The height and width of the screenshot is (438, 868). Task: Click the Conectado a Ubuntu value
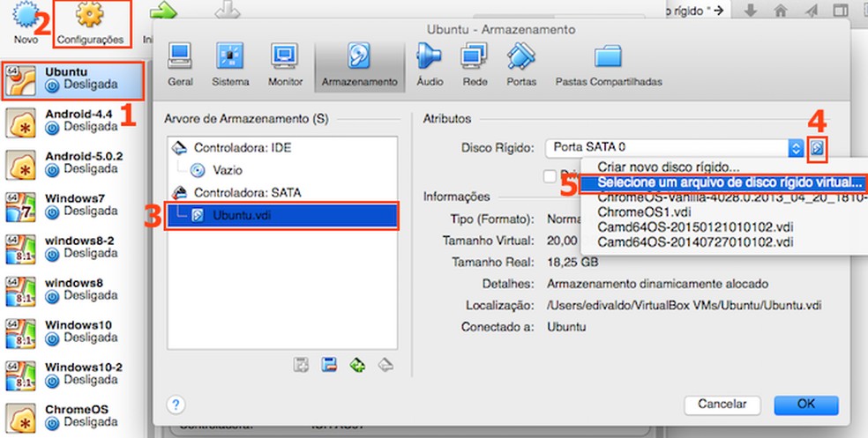(x=566, y=327)
